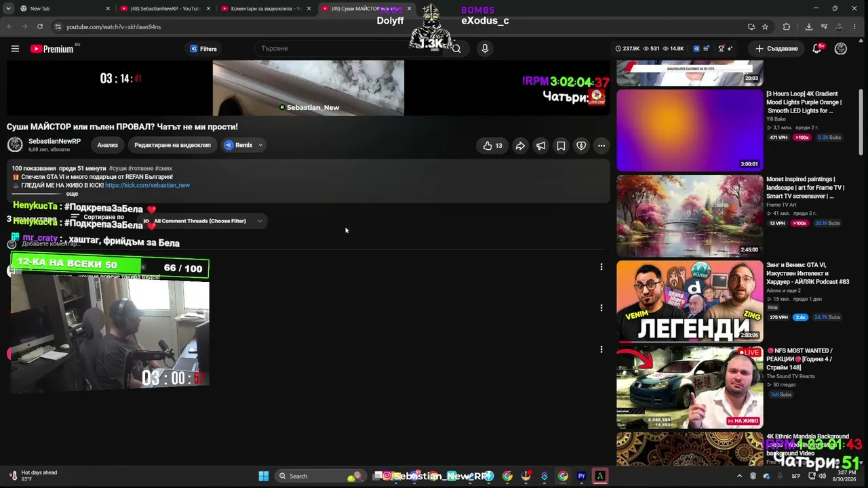Open the 4K Gradient Mood Lights title
868x488 pixels.
(x=804, y=102)
